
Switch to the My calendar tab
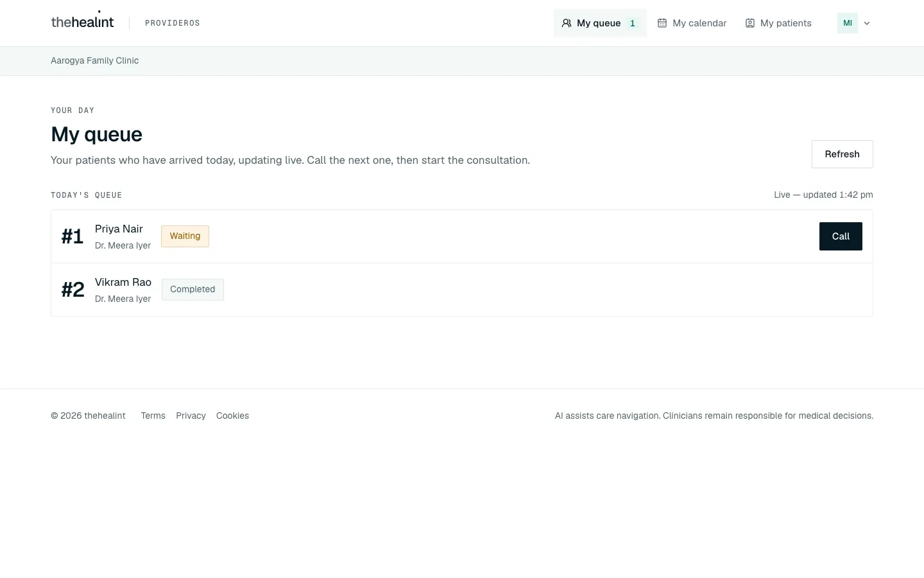(692, 23)
